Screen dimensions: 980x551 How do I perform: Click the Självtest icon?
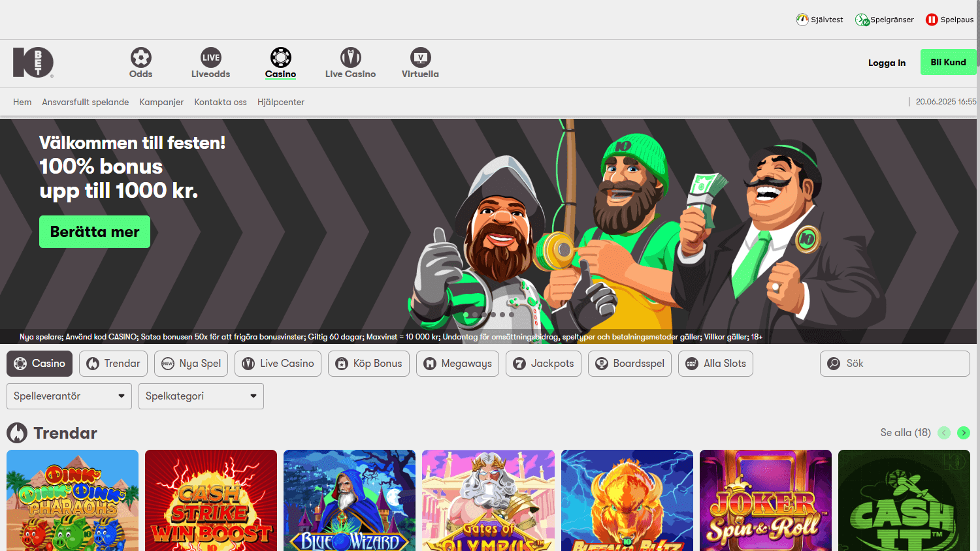pyautogui.click(x=802, y=19)
